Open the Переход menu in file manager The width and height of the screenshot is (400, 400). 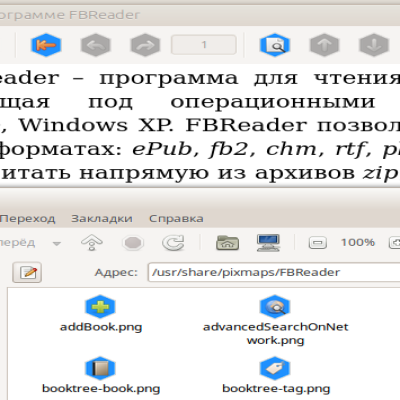tap(27, 219)
